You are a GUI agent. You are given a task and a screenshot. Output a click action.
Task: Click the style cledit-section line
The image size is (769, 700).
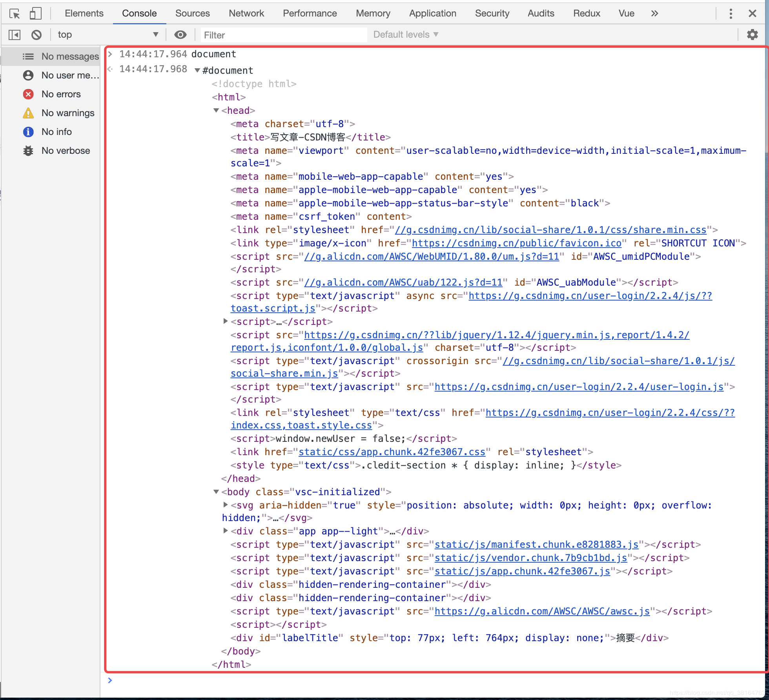coord(426,465)
